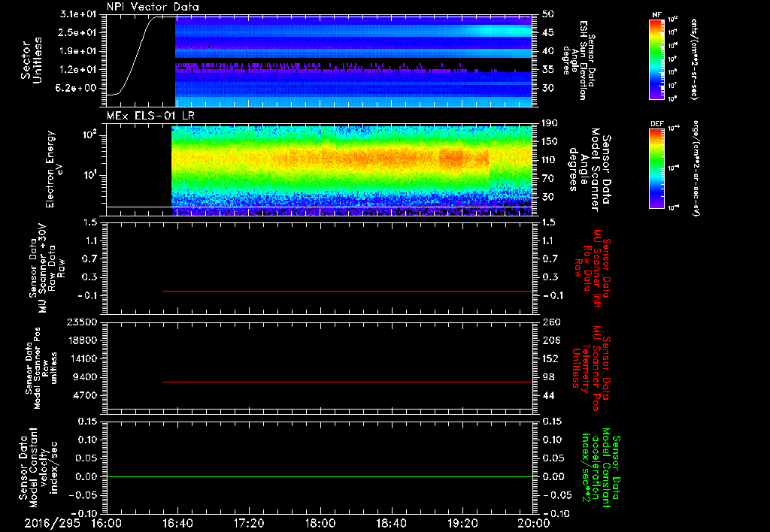Click the "Model Scanner Pos" left axis label
This screenshot has width=770, height=532.
[41, 368]
